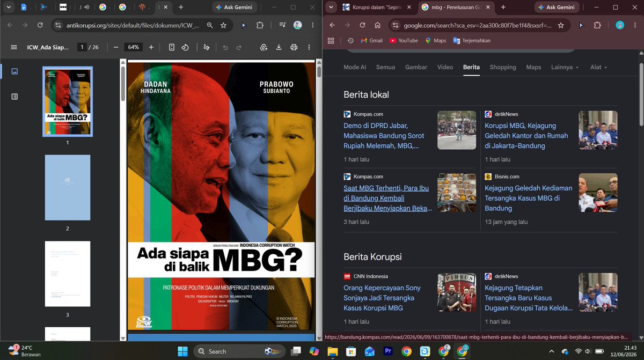This screenshot has width=644, height=360.
Task: Select the Semua search tab
Action: (385, 67)
